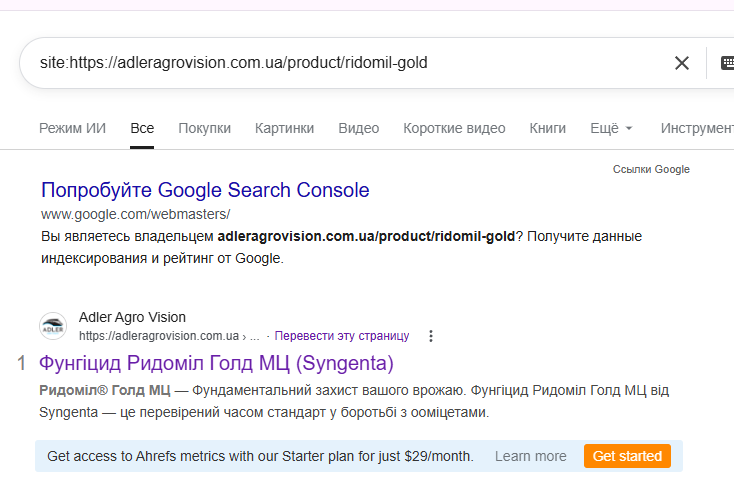Image resolution: width=734 pixels, height=498 pixels.
Task: Open the Инструменты search tools
Action: pos(697,128)
